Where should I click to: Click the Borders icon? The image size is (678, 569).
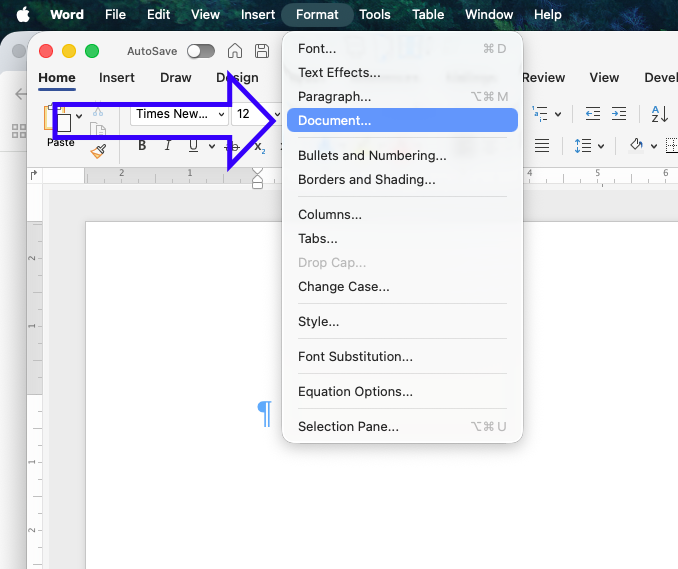[672, 146]
